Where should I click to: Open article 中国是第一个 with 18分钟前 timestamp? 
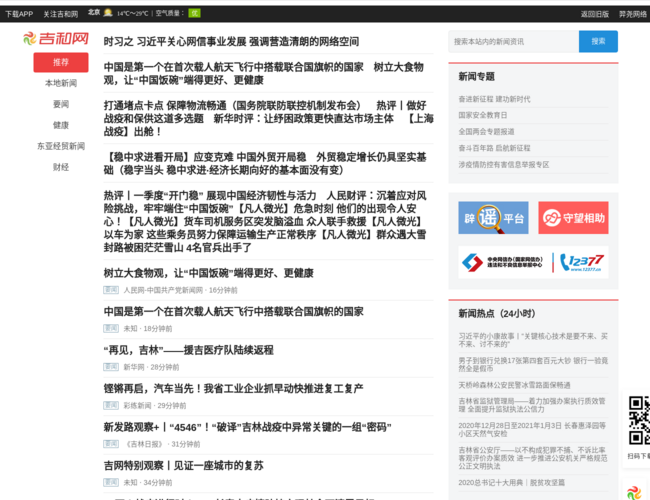[233, 312]
